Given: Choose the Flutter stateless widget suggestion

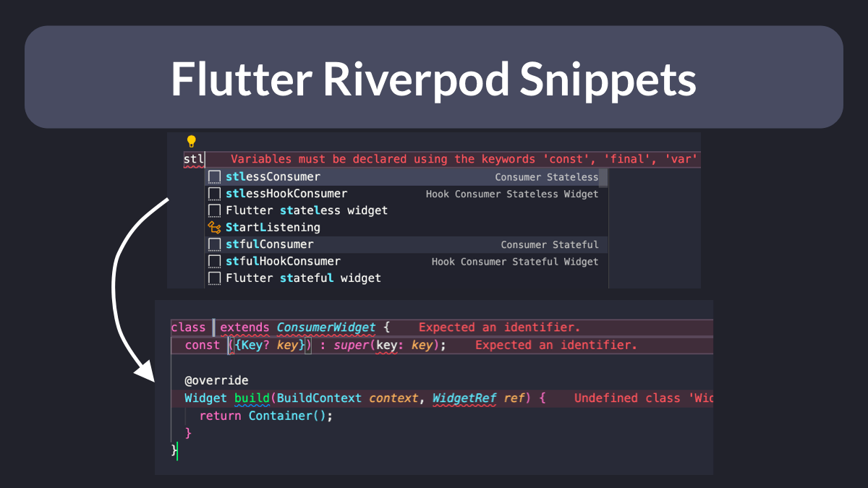Looking at the screenshot, I should click(406, 210).
